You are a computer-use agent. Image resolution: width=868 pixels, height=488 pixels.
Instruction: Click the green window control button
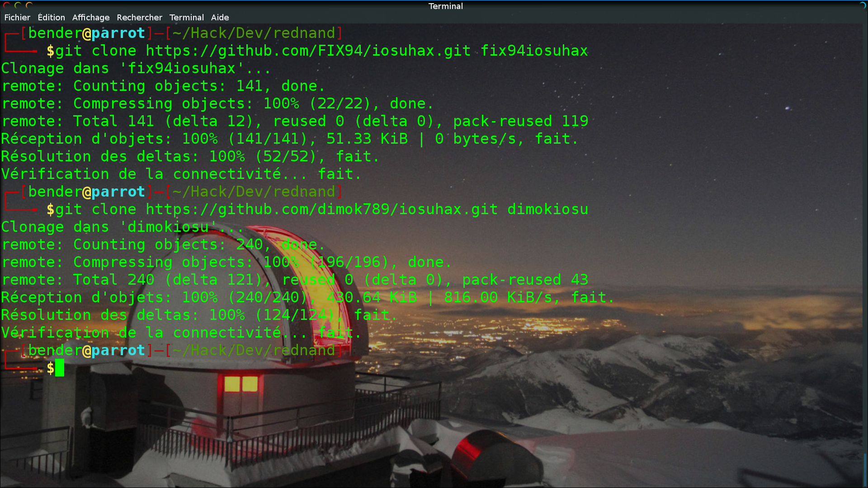click(18, 5)
